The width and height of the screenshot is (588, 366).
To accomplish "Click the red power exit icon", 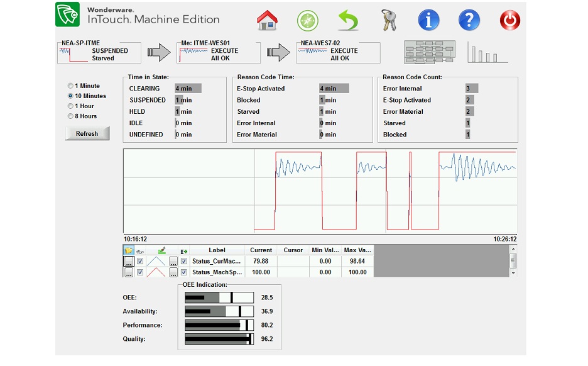I will [509, 20].
